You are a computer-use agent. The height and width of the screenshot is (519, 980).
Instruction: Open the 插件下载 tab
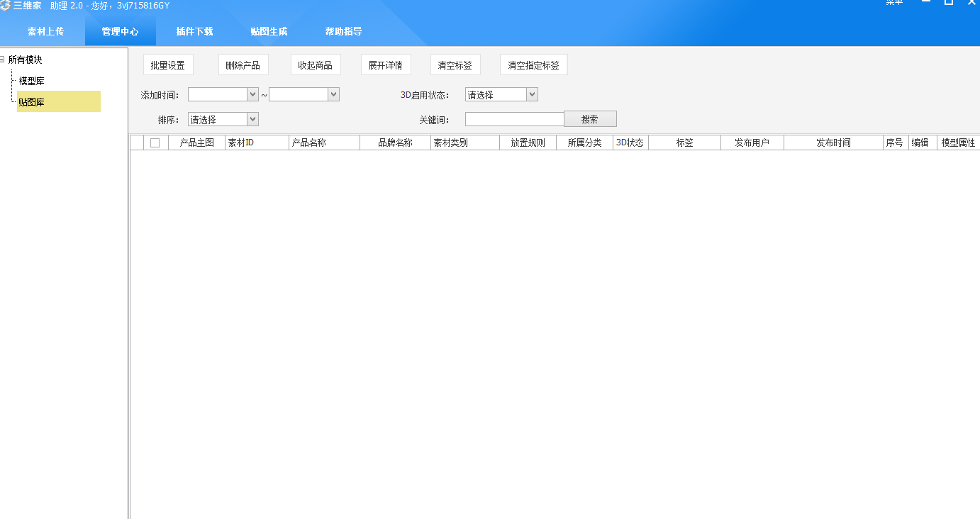pyautogui.click(x=194, y=31)
